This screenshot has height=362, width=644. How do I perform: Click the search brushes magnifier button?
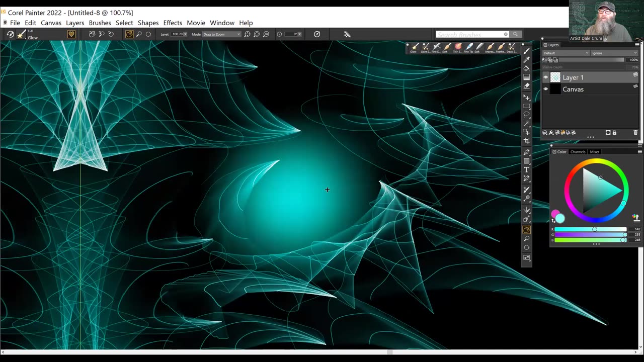[x=515, y=34]
